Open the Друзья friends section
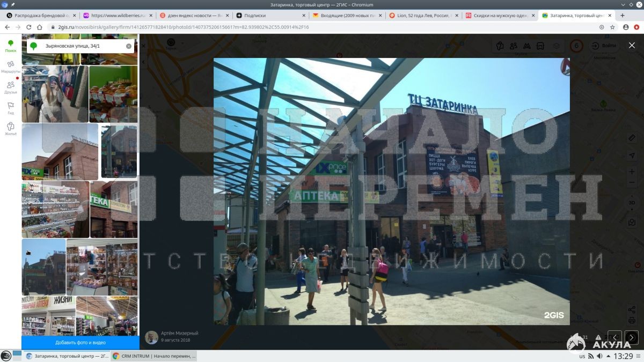Image resolution: width=644 pixels, height=362 pixels. pyautogui.click(x=11, y=87)
